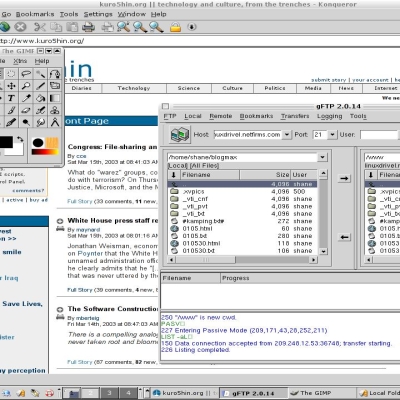
Task: Select the Crop knife tool in GIMP
Action: [41, 86]
